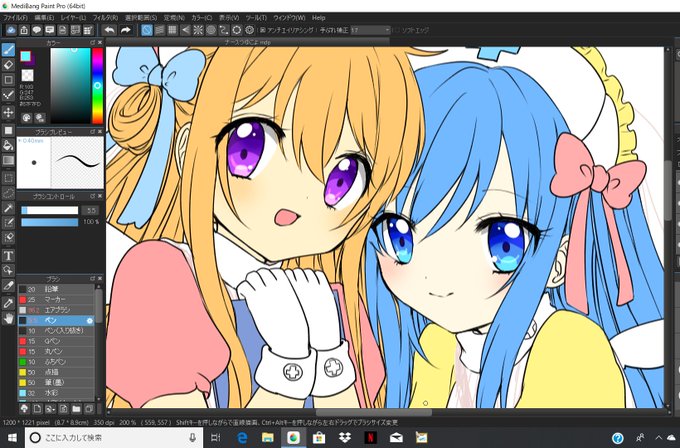Click the Windows search box

pos(114,438)
